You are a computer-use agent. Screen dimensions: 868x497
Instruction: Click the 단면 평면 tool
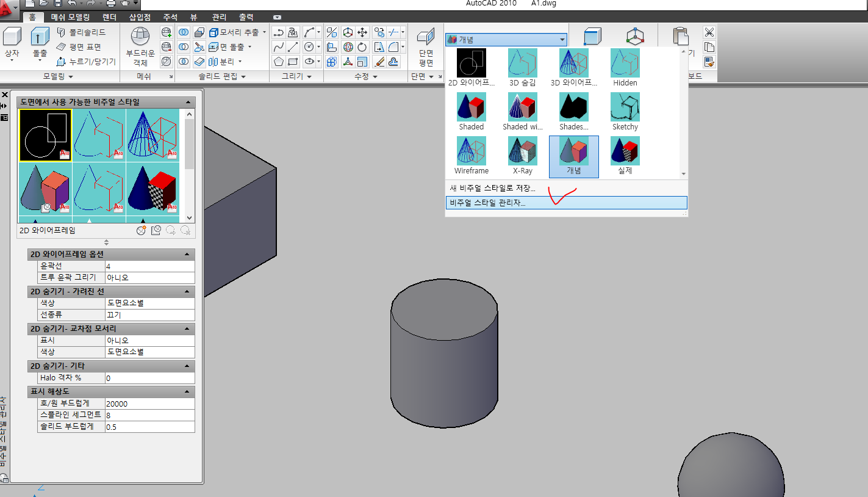tap(426, 47)
